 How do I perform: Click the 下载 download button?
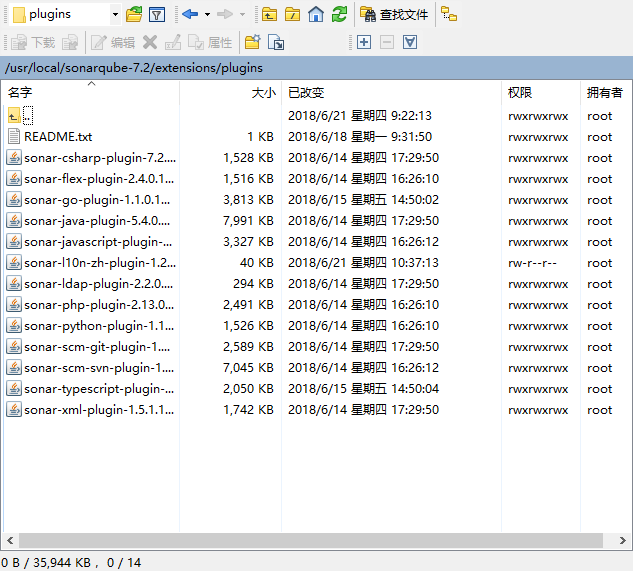pos(33,42)
